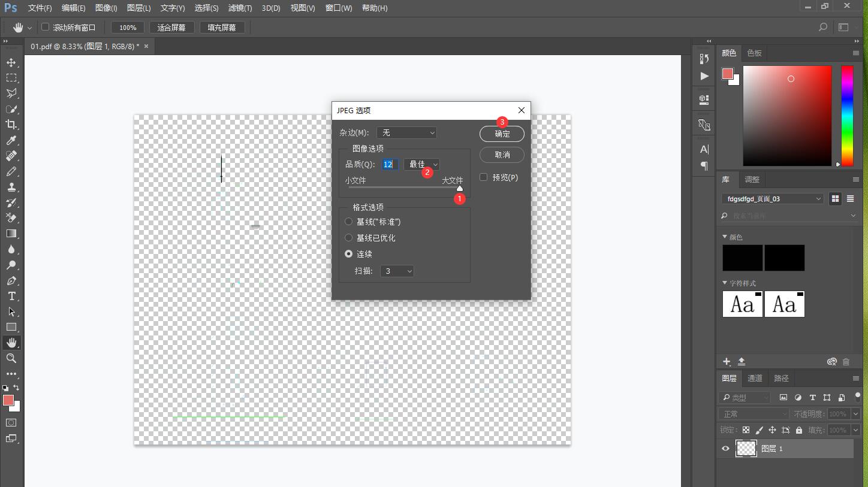Select the Crop tool in toolbar
The image size is (868, 487).
click(x=11, y=125)
